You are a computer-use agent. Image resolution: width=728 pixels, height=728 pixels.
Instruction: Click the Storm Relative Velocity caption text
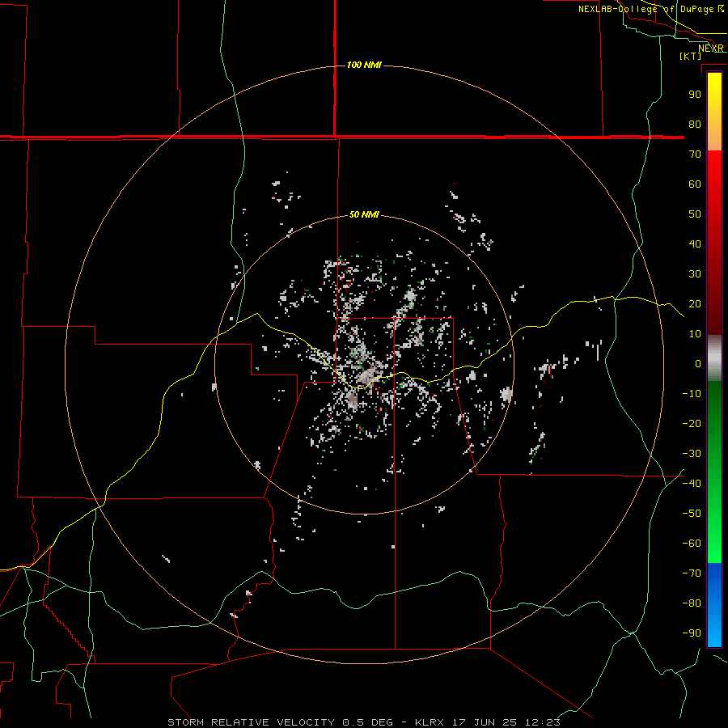tap(363, 722)
